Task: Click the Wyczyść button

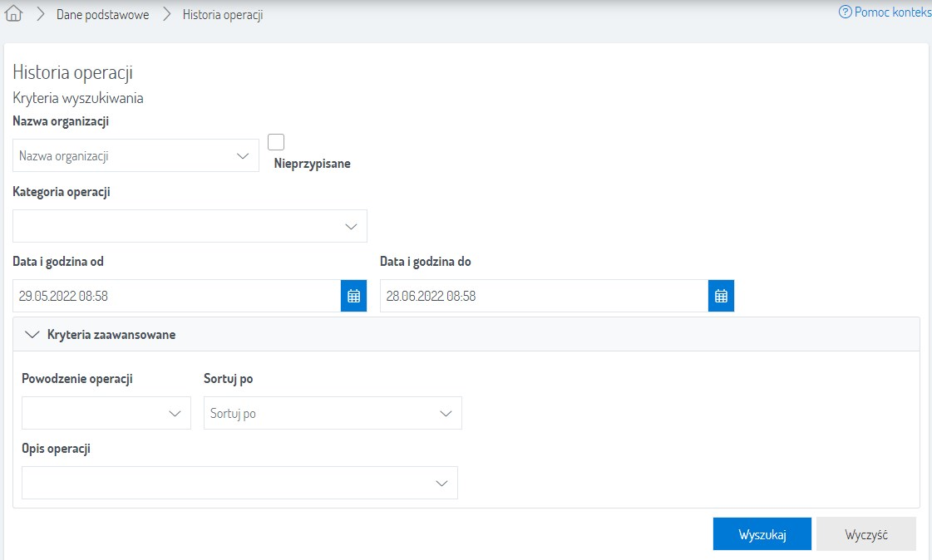Action: point(865,534)
